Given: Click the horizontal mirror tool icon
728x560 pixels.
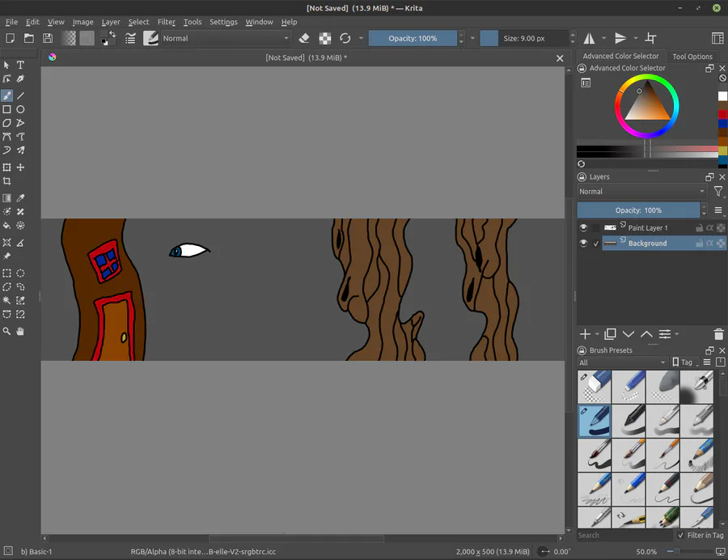Looking at the screenshot, I should point(590,38).
